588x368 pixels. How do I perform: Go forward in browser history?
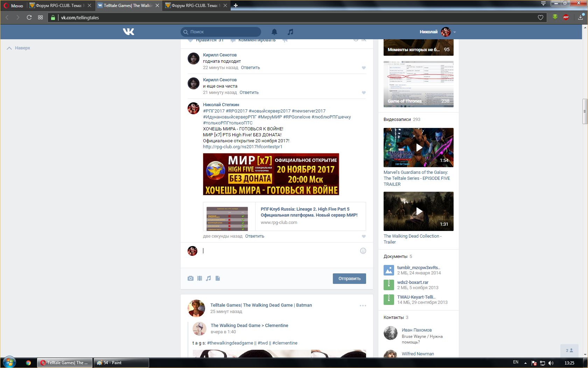coord(18,18)
